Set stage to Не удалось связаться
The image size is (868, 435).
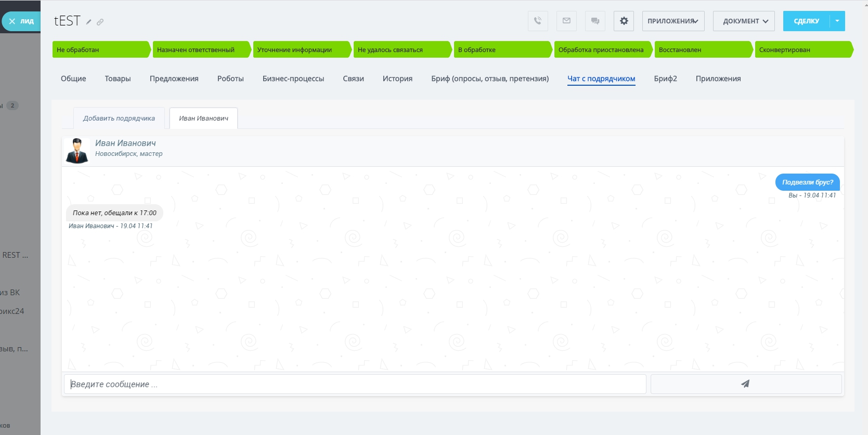tap(403, 49)
